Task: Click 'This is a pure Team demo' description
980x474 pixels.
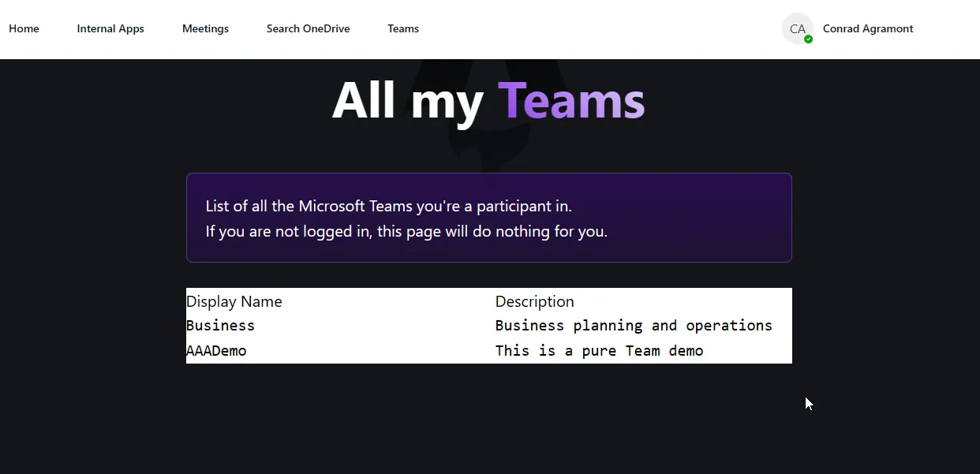Action: pyautogui.click(x=599, y=351)
